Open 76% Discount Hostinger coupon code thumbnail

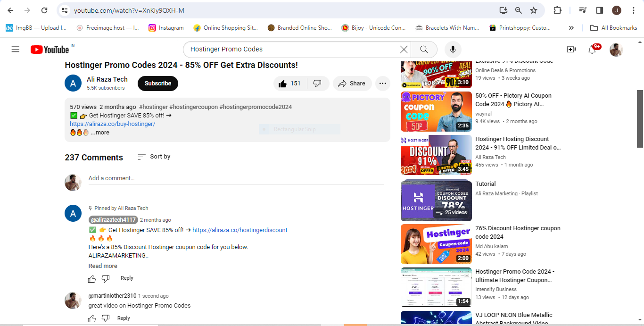click(436, 244)
